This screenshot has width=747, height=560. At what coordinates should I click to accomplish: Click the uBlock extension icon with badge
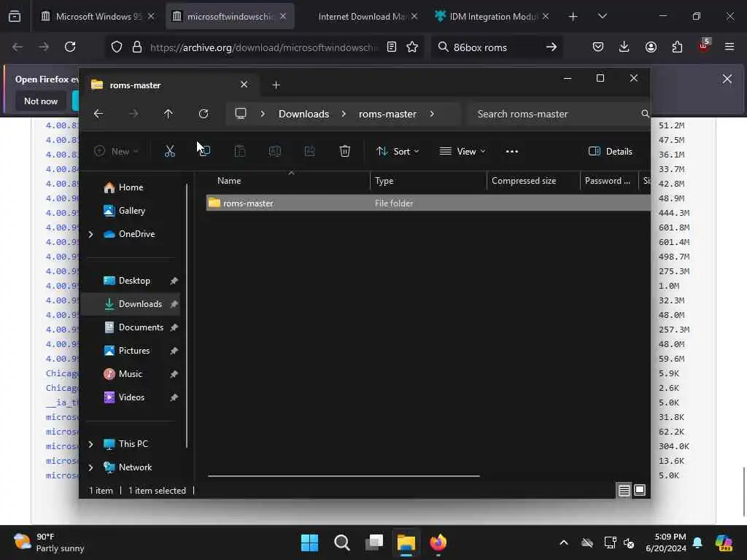(704, 46)
